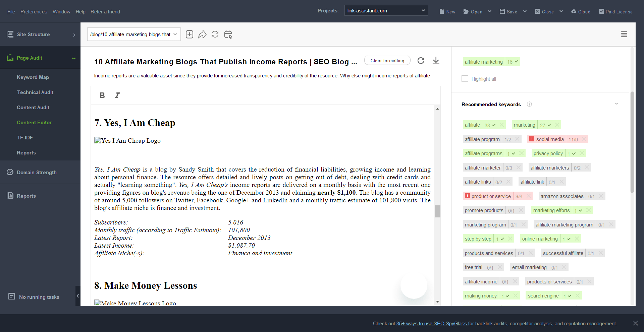Expand the Save button dropdown arrow

click(x=525, y=11)
